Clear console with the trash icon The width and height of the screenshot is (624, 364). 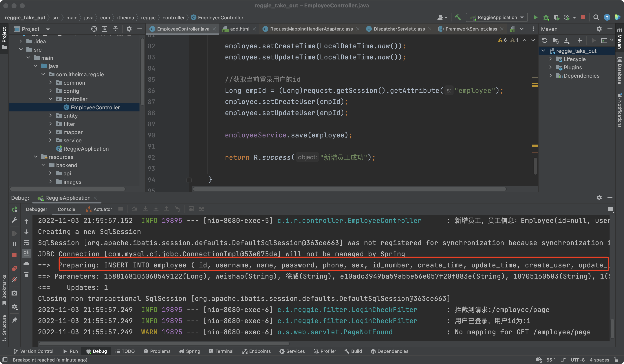coord(26,275)
